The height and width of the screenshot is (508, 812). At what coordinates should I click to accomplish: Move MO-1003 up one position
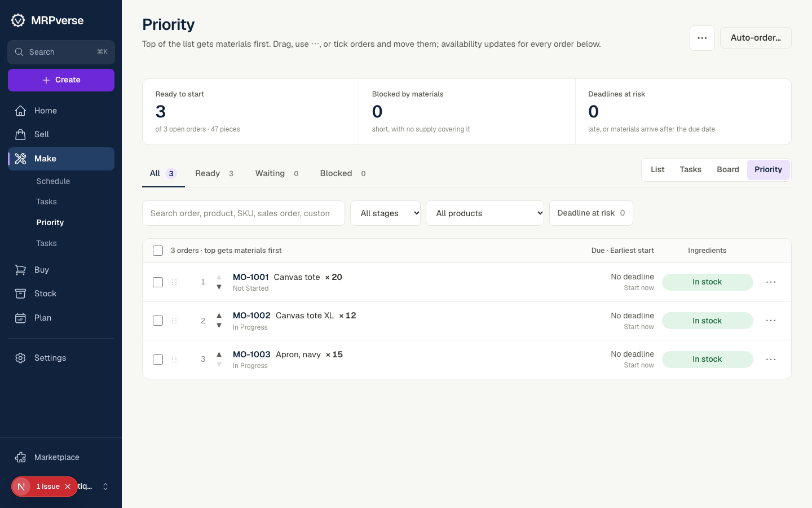pos(219,354)
